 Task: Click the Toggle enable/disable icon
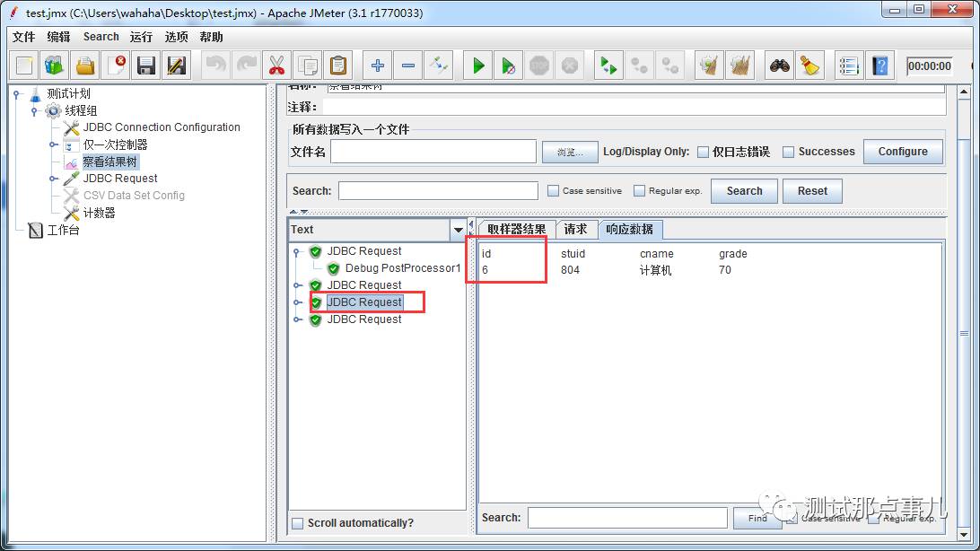(439, 66)
